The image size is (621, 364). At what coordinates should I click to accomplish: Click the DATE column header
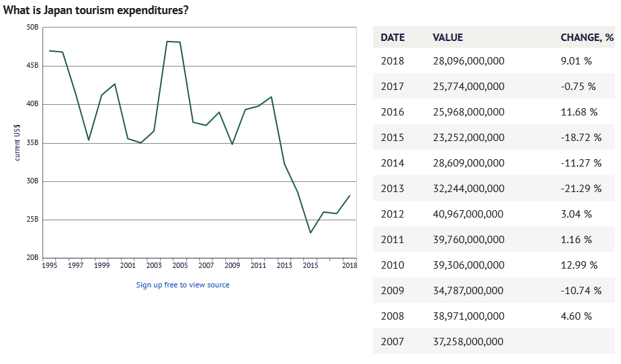pyautogui.click(x=392, y=38)
